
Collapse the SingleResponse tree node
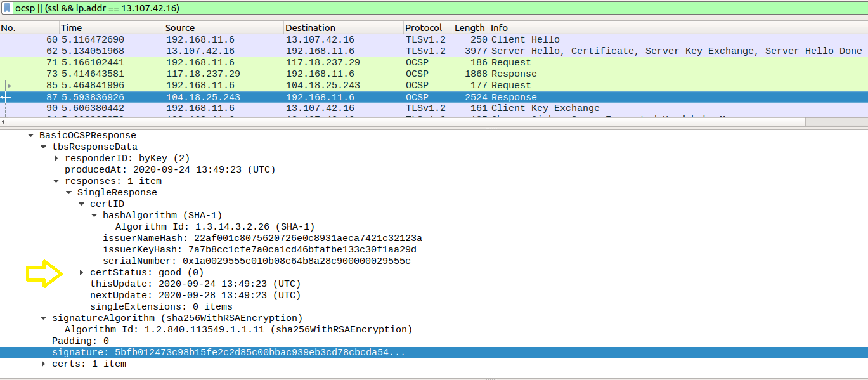click(x=68, y=192)
